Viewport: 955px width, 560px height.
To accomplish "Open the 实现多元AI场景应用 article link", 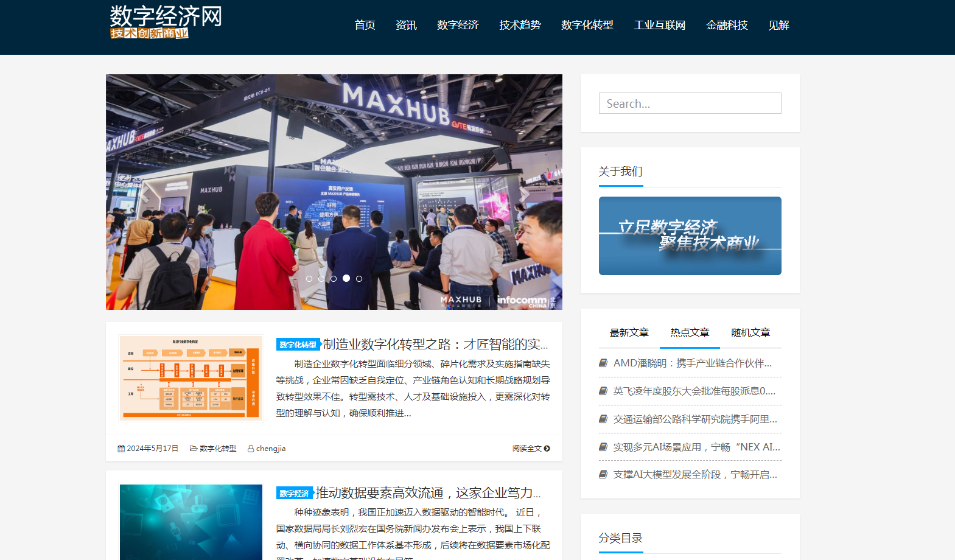I will (697, 447).
